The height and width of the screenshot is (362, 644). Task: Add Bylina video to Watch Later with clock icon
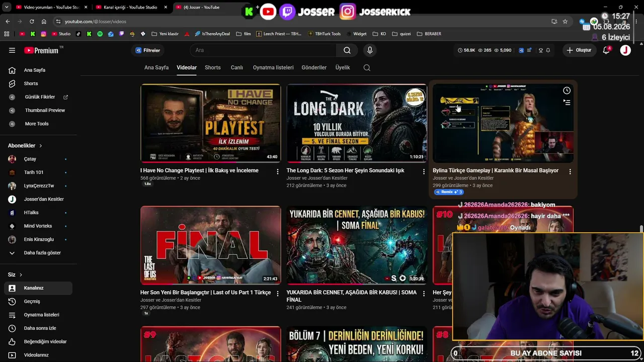567,90
